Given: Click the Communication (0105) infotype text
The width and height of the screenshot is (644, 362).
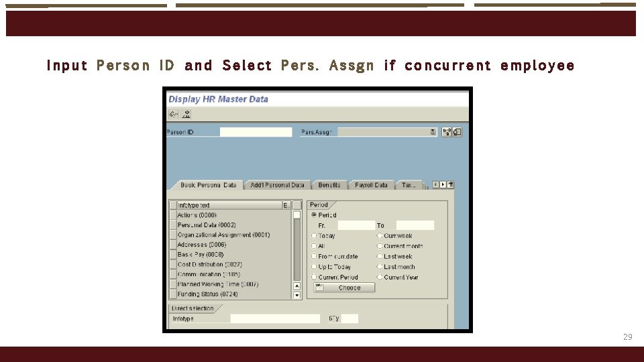Looking at the screenshot, I should coord(209,274).
